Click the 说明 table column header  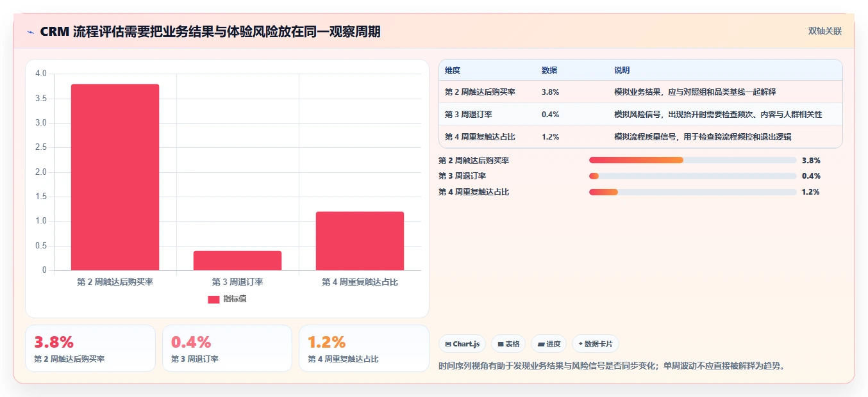pos(622,70)
